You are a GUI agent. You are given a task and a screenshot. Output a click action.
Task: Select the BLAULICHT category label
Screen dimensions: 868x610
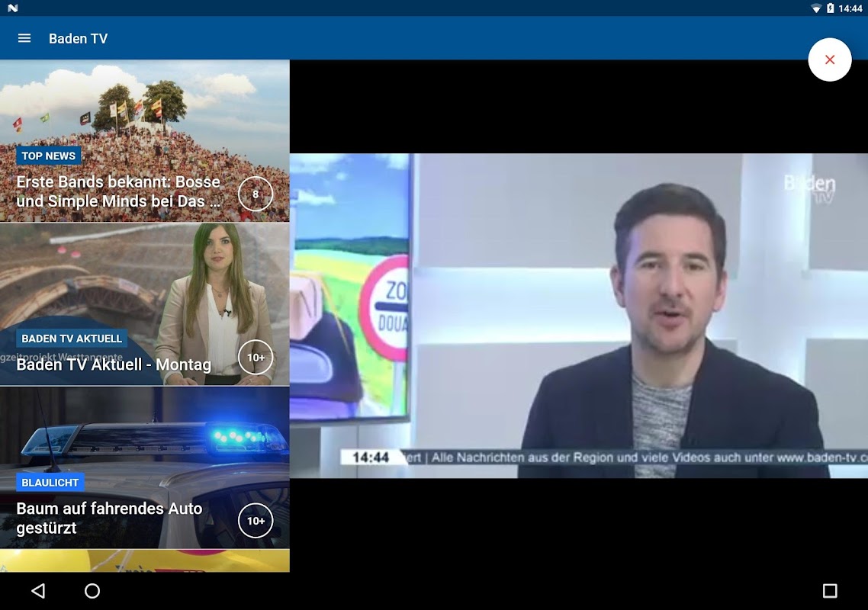tap(50, 483)
